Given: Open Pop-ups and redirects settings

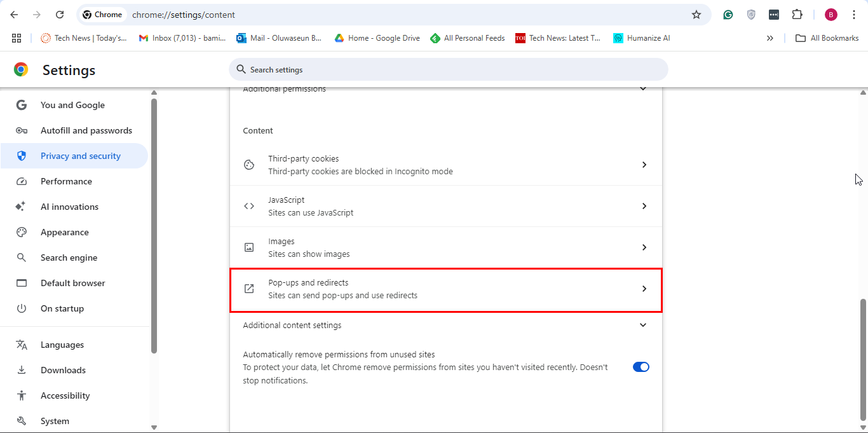Looking at the screenshot, I should coord(445,289).
